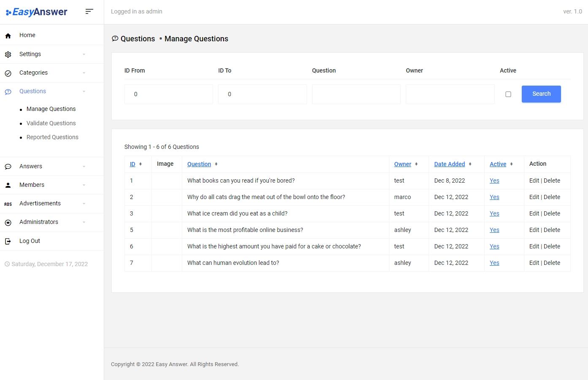Click the Question filter text field

tap(356, 94)
